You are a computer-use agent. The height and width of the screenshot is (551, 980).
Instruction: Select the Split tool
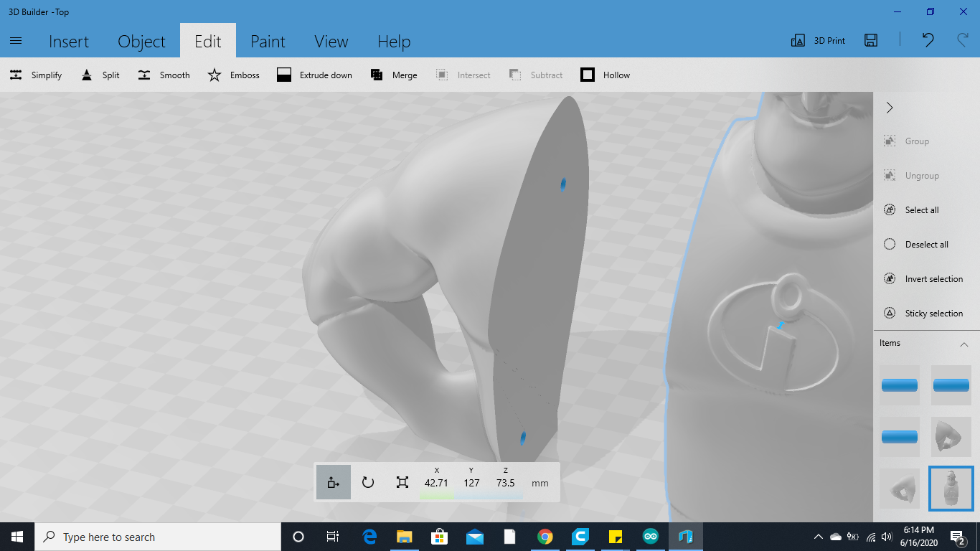pyautogui.click(x=100, y=75)
